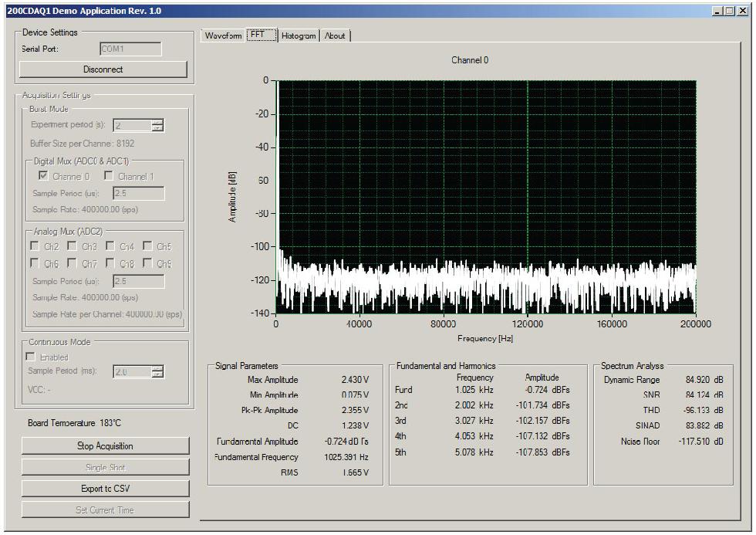Enable the Channel 1 checkbox
Image resolution: width=756 pixels, height=535 pixels.
pyautogui.click(x=109, y=177)
